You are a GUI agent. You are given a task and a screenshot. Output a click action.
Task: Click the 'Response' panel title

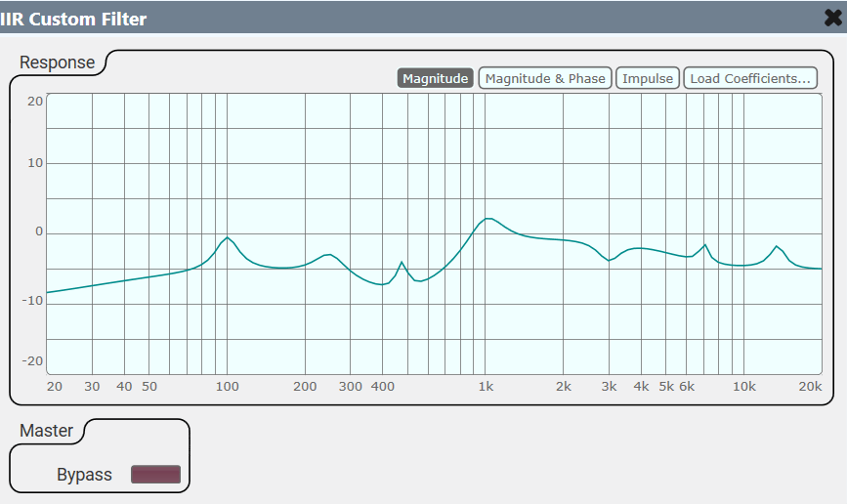[58, 63]
